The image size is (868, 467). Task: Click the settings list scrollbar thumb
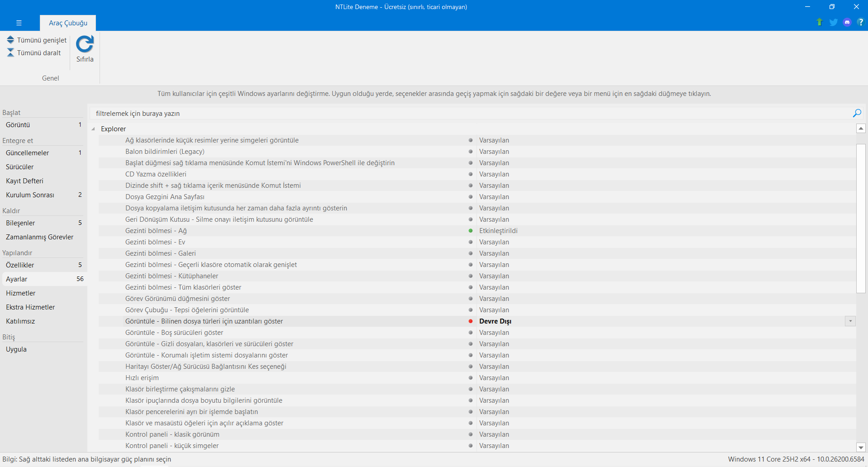coord(861,219)
